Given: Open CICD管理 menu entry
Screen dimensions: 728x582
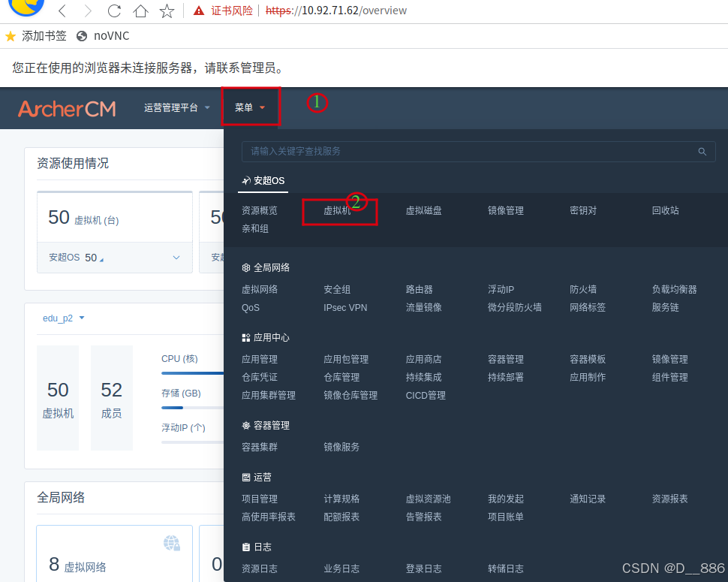Looking at the screenshot, I should coord(426,395).
